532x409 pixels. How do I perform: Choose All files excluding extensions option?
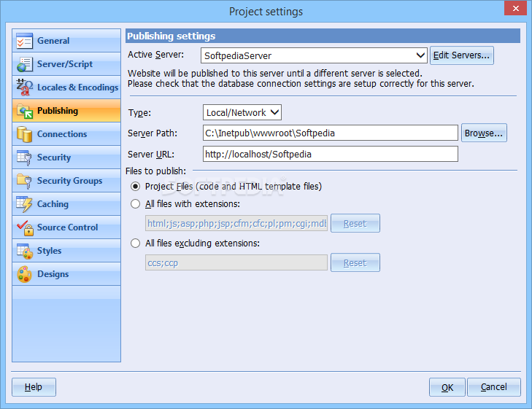136,244
